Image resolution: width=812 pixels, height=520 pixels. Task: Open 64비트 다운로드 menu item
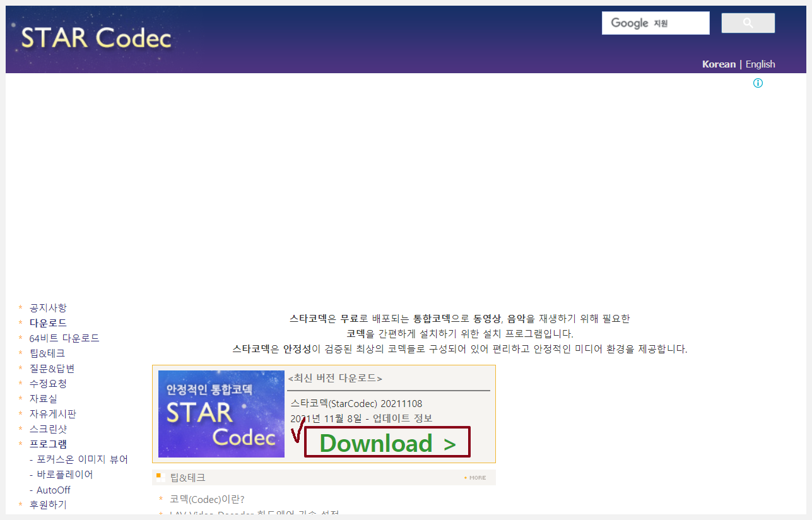[x=64, y=338]
